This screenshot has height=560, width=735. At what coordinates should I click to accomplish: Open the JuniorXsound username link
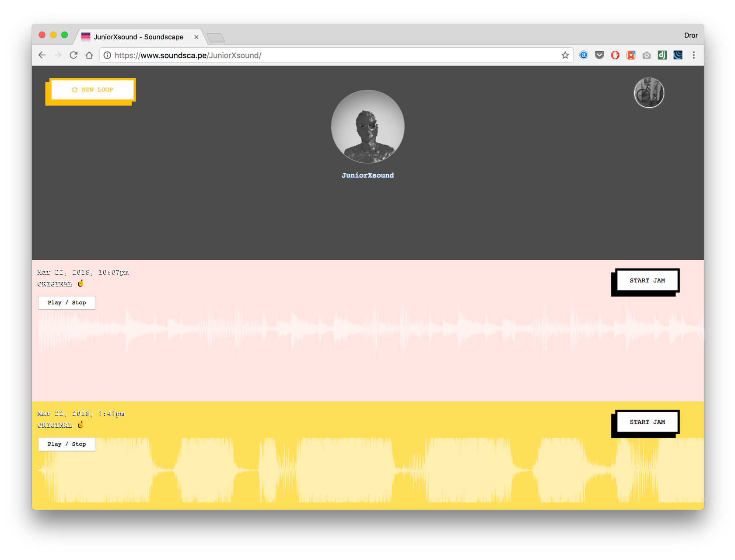coord(367,175)
